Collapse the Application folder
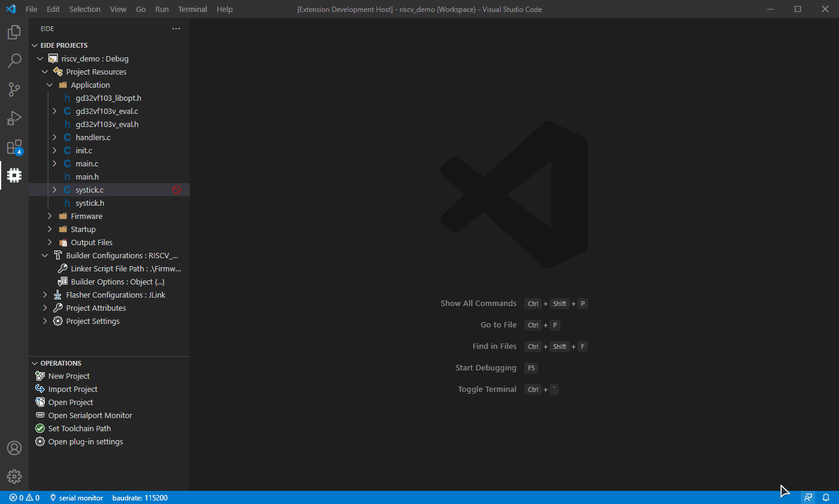839x504 pixels. 50,85
